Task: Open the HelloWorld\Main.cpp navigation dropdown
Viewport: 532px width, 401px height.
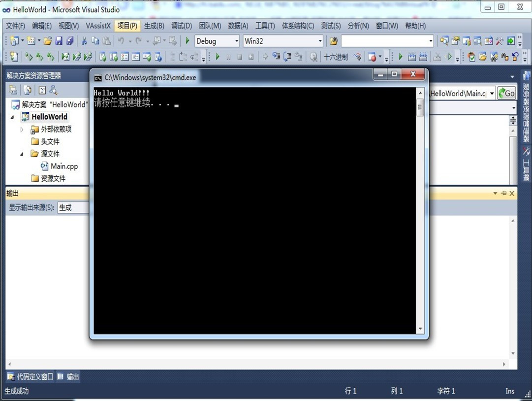Action: (x=492, y=94)
